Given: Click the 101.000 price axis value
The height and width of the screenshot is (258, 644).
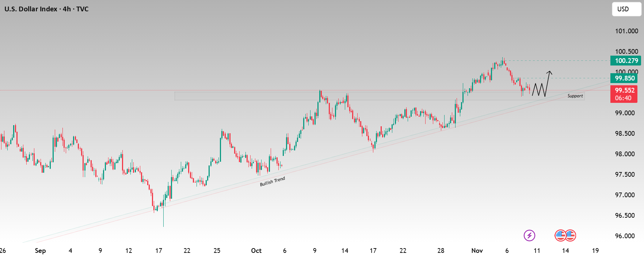Looking at the screenshot, I should [626, 31].
